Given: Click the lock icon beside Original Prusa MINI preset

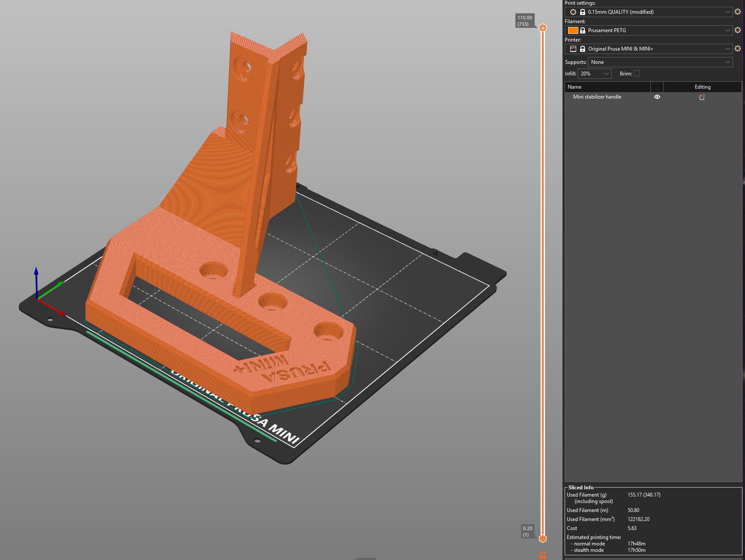Looking at the screenshot, I should pyautogui.click(x=583, y=49).
